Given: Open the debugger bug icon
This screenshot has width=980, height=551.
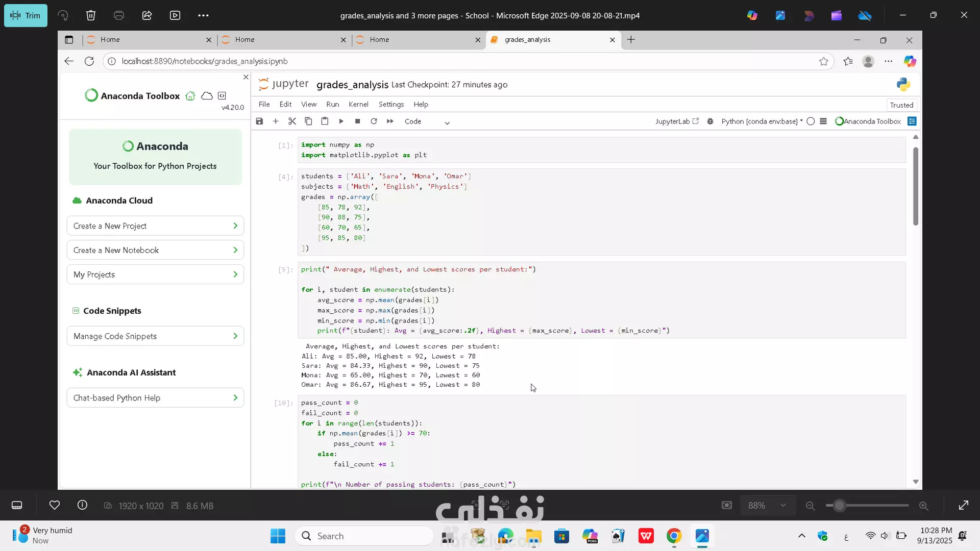Looking at the screenshot, I should pos(710,121).
